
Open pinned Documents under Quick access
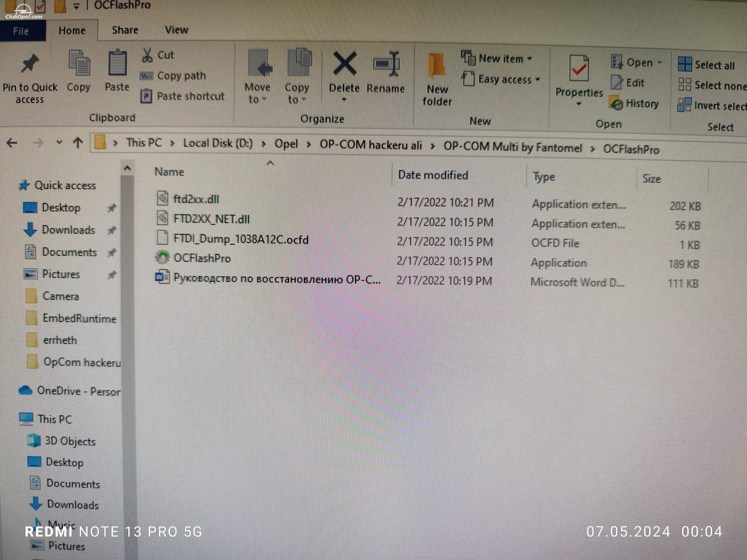(x=69, y=252)
